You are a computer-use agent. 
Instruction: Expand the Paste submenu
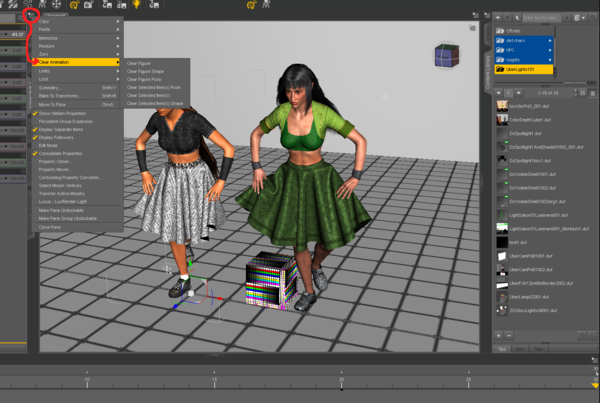tap(77, 29)
